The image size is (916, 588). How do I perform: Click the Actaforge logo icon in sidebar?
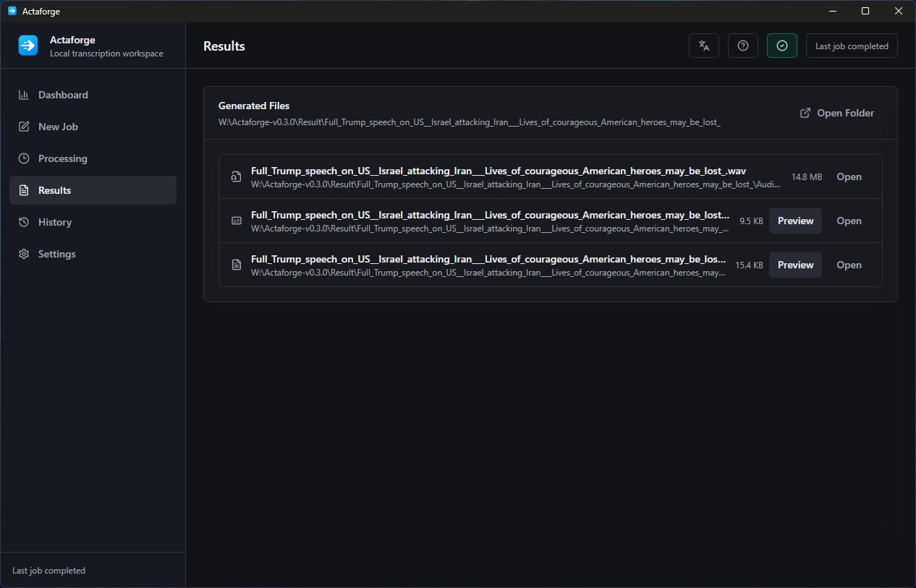(x=27, y=46)
